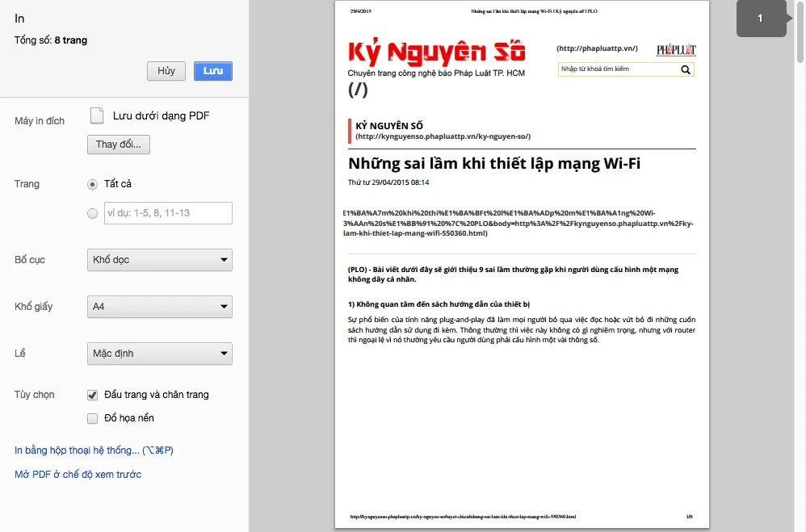Open the "Khổ giấy" paper size dropdown

pyautogui.click(x=159, y=307)
